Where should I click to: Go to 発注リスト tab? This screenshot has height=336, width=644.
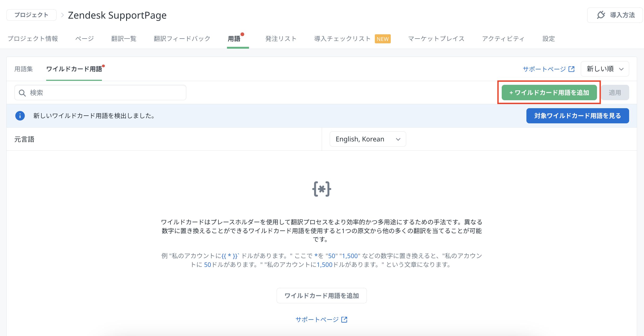click(x=281, y=39)
